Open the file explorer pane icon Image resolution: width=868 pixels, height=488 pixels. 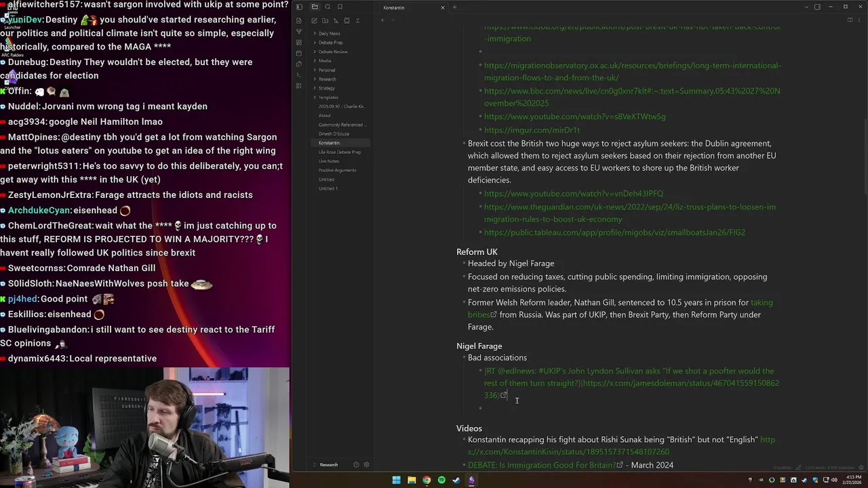(x=315, y=7)
